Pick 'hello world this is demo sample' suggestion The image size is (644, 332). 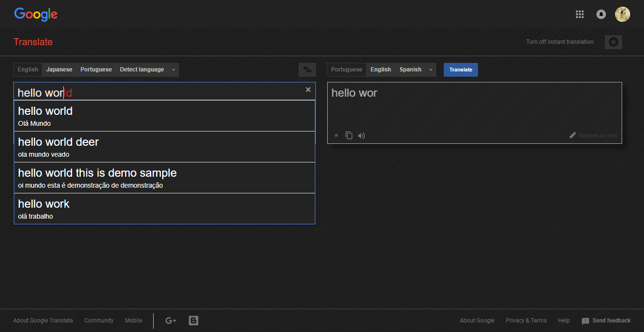point(165,178)
